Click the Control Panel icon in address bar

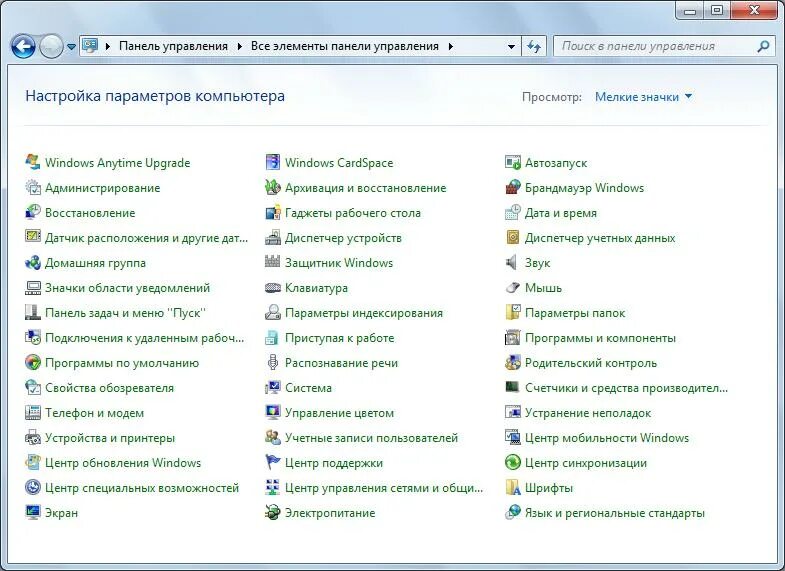point(90,46)
